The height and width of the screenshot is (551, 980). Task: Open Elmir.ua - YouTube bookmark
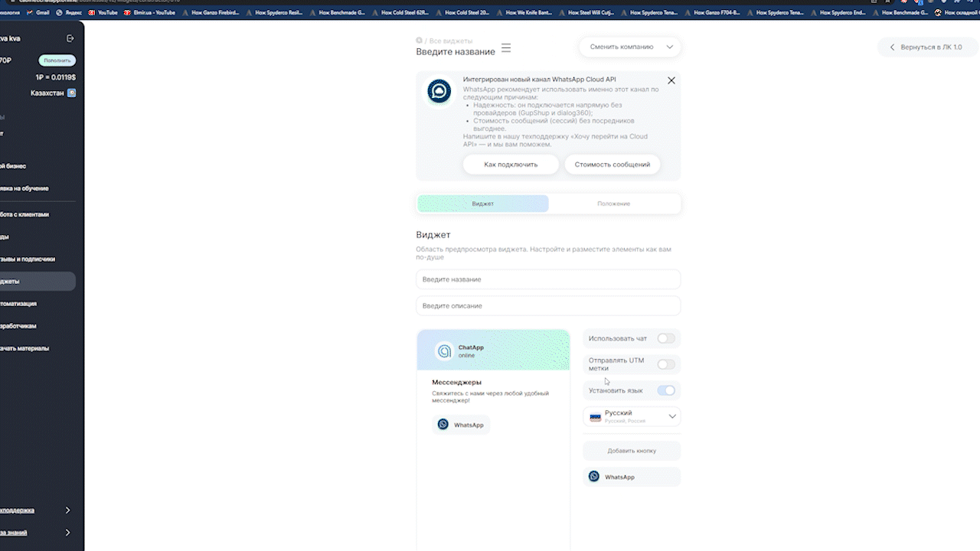[x=149, y=12]
